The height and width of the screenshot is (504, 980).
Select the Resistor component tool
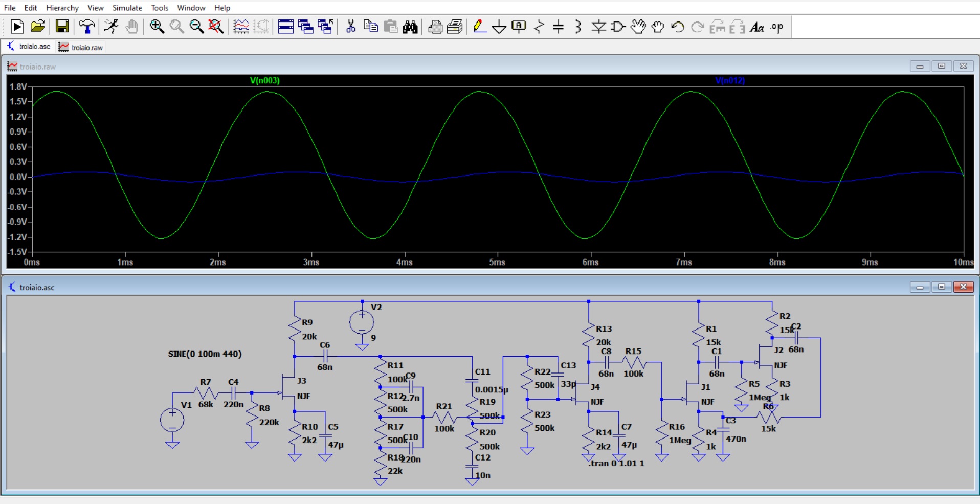(539, 27)
